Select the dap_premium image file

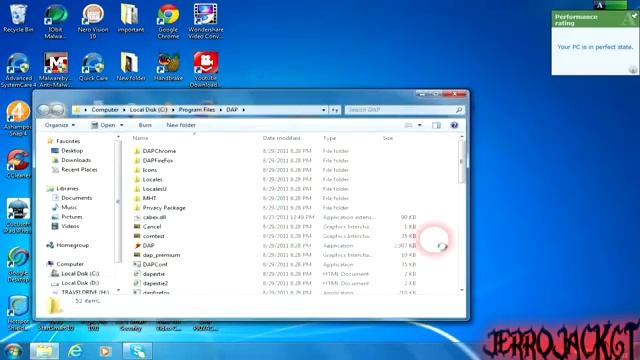click(157, 255)
